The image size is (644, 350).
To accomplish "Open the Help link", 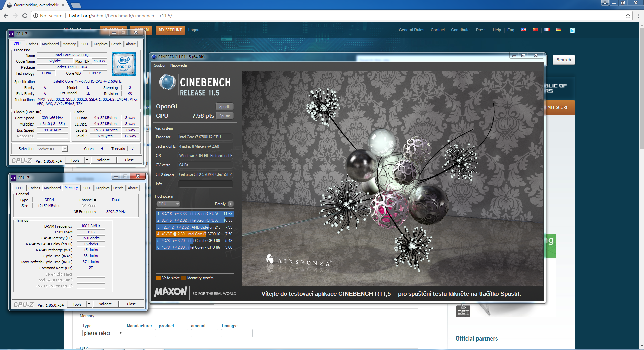I will click(497, 30).
